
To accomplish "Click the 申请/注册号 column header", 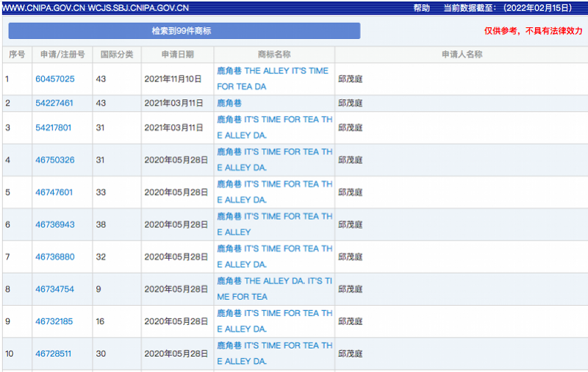I will (x=62, y=54).
